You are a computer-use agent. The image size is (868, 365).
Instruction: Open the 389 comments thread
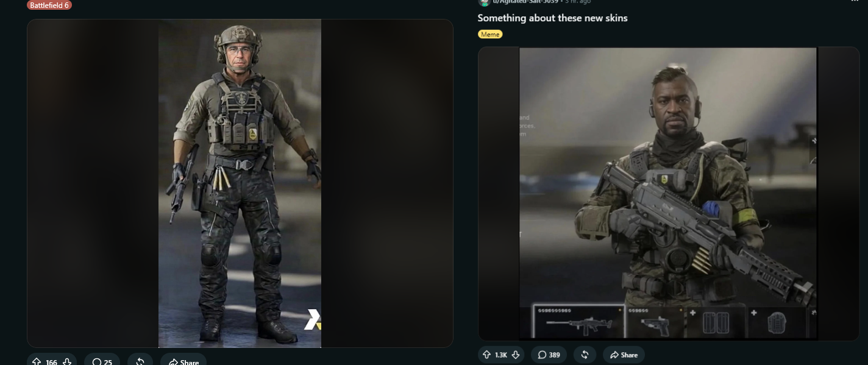[549, 355]
